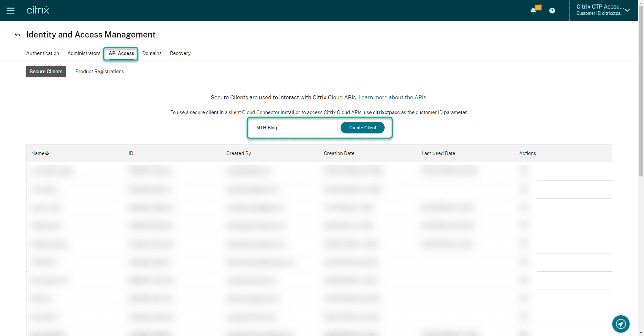Screen dimensions: 644x336
Task: Open the Domains tab
Action: tap(152, 53)
